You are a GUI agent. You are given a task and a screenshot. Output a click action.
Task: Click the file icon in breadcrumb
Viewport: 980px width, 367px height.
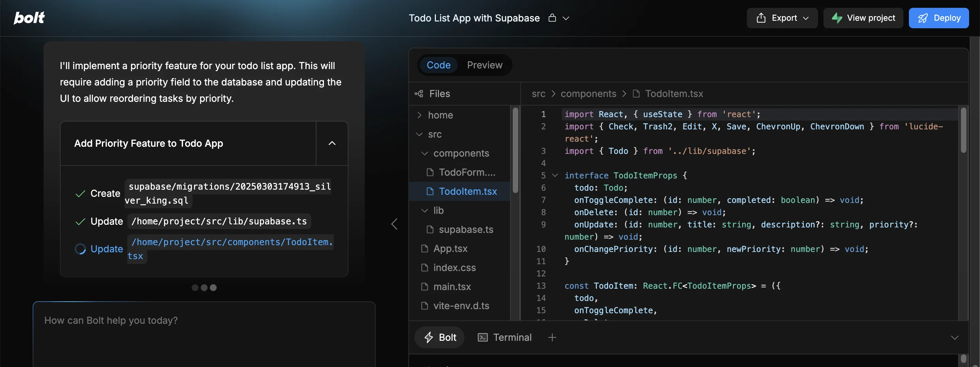pos(636,94)
